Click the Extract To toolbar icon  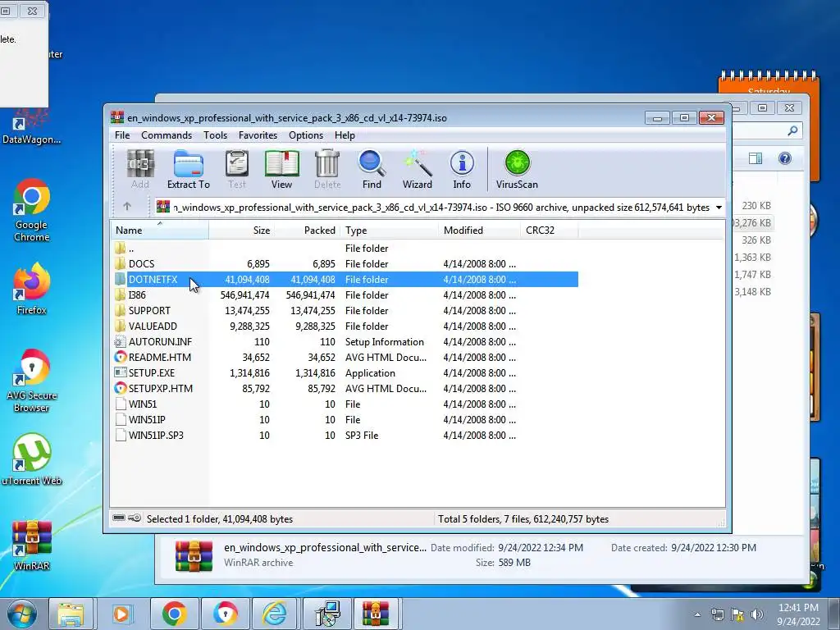189,169
